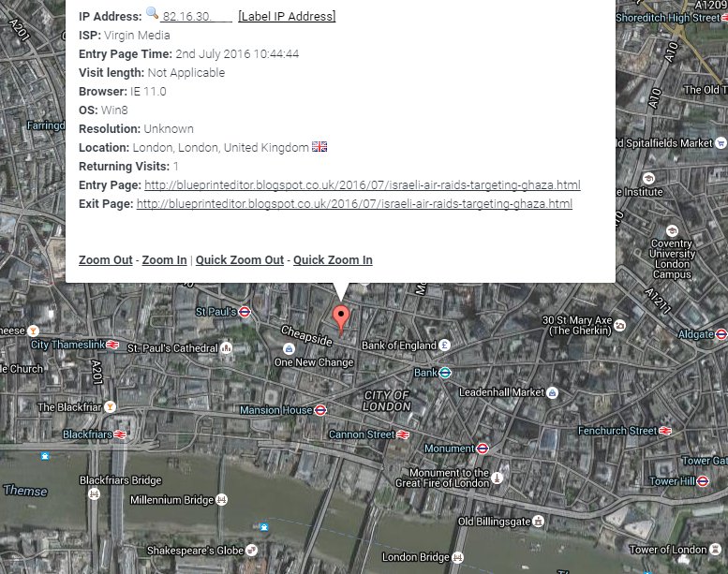
Task: Click Old Spitalfields Market shopping icon
Action: click(x=721, y=143)
